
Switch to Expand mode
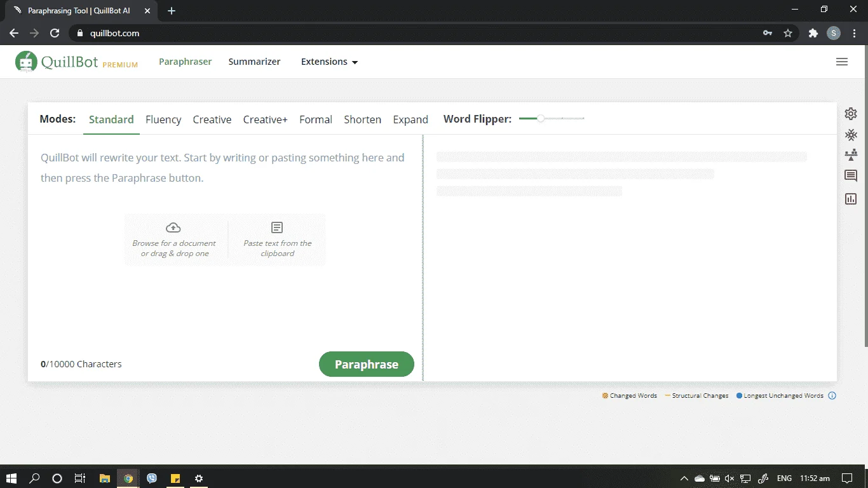click(x=410, y=119)
